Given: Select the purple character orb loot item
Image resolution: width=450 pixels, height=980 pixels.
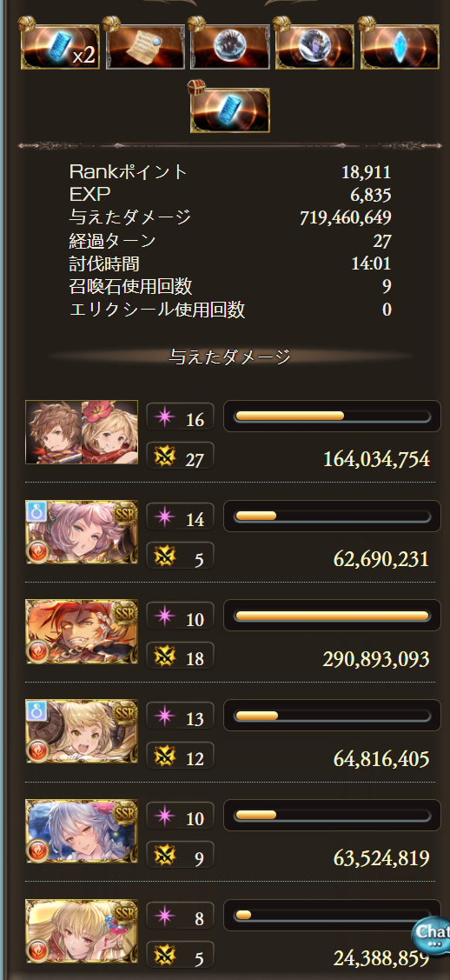Looking at the screenshot, I should coord(314,46).
